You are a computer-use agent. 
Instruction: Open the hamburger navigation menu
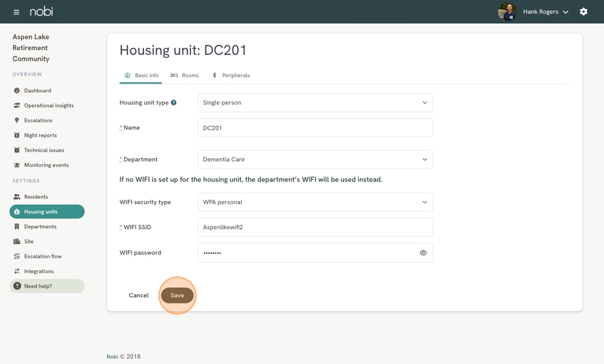(x=16, y=12)
